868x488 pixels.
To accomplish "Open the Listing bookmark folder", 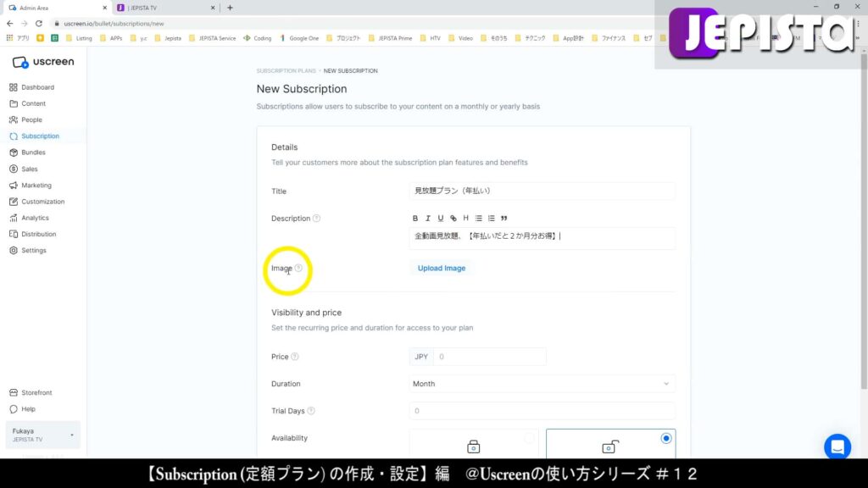I will [x=79, y=38].
